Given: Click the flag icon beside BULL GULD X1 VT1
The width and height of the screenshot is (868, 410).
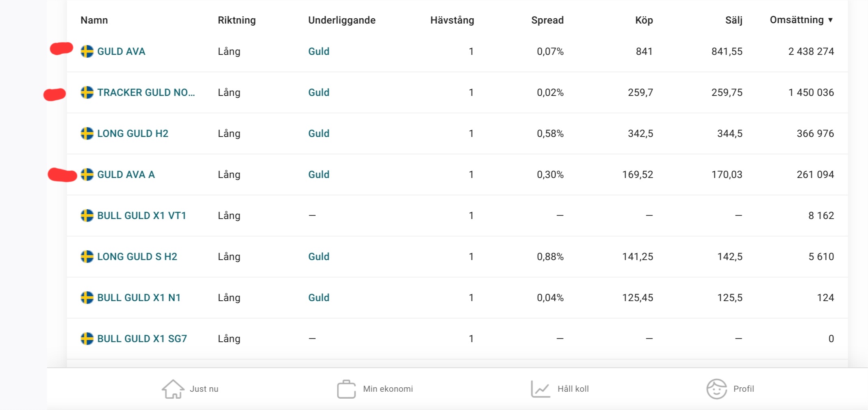Looking at the screenshot, I should click(87, 216).
